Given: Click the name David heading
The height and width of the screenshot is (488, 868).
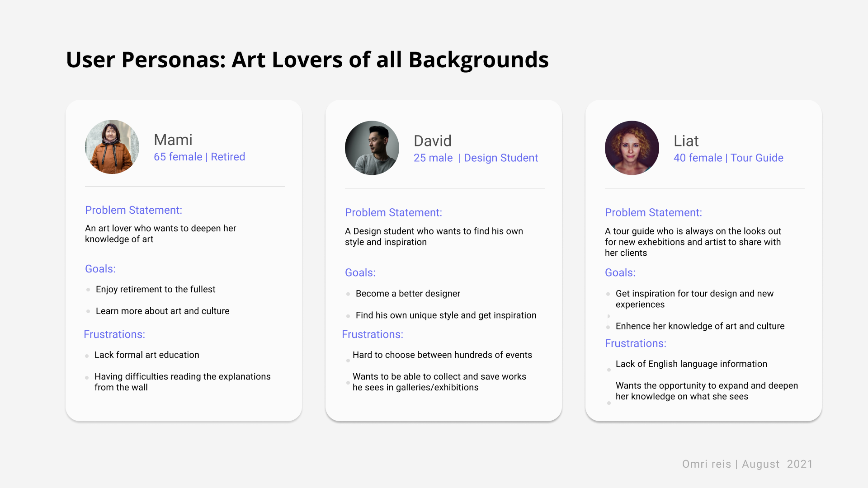Looking at the screenshot, I should tap(432, 141).
